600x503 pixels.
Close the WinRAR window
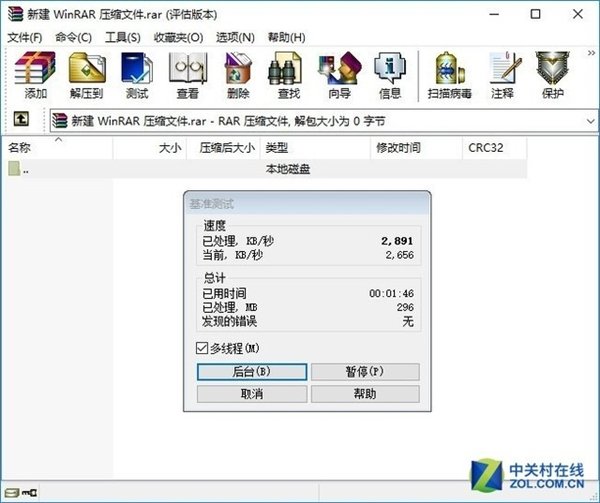pos(578,15)
